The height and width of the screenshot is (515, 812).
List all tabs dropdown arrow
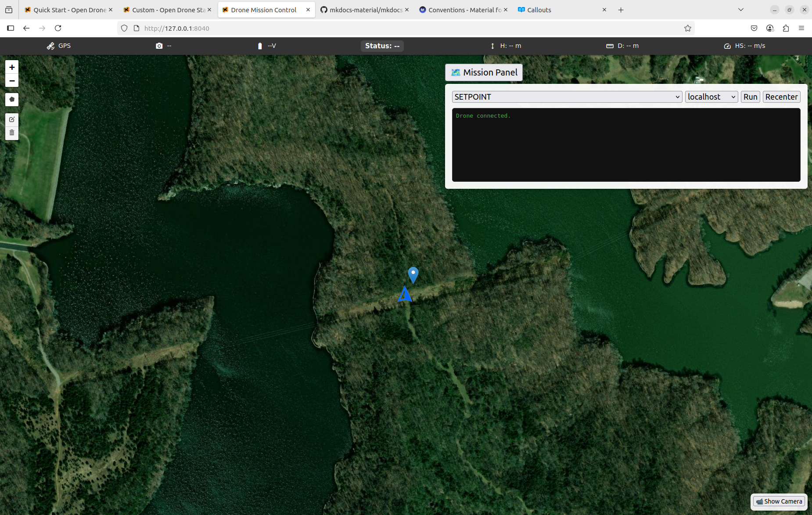(x=741, y=10)
